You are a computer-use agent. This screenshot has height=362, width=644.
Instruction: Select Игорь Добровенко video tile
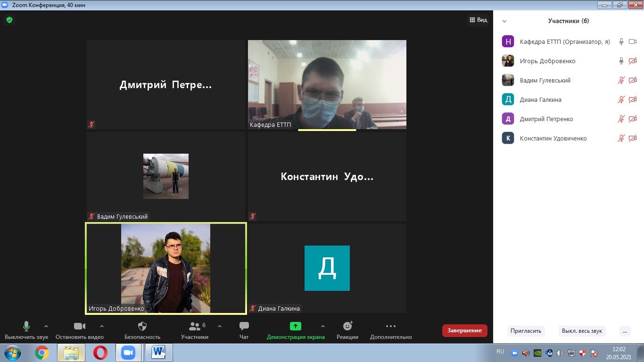(165, 268)
